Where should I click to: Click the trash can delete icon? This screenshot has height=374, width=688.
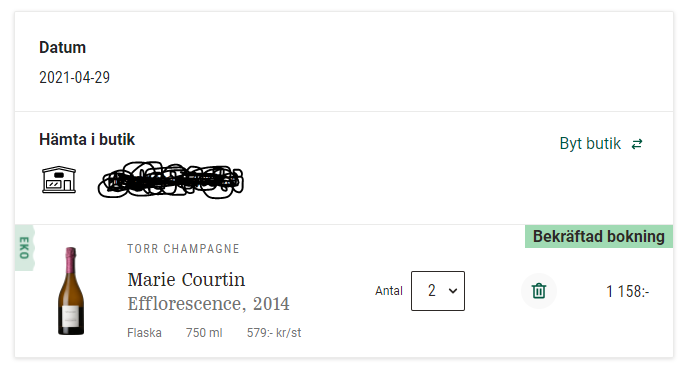[539, 291]
